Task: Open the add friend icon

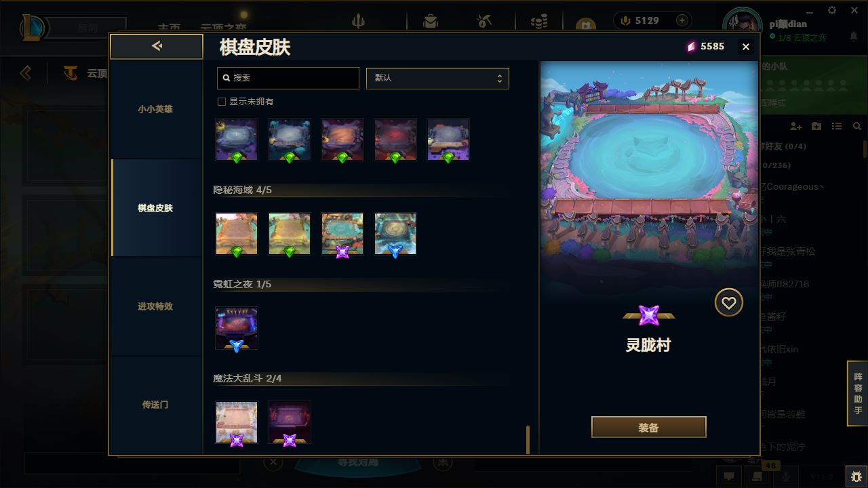Action: pos(796,127)
